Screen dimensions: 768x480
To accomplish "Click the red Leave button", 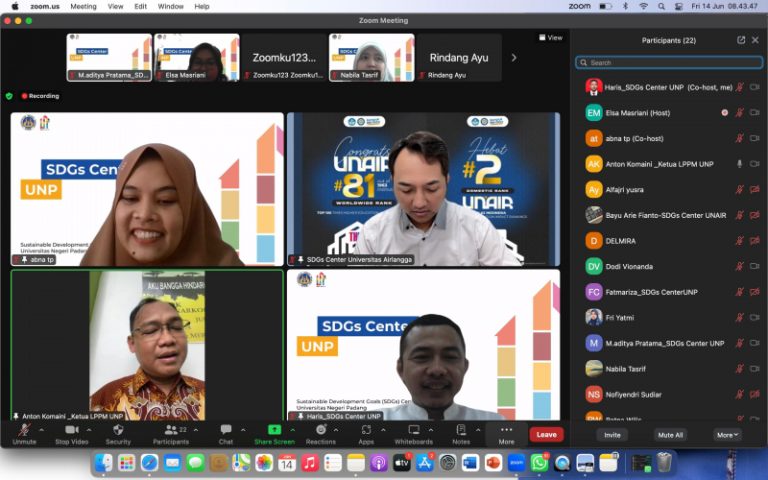I will (x=546, y=434).
